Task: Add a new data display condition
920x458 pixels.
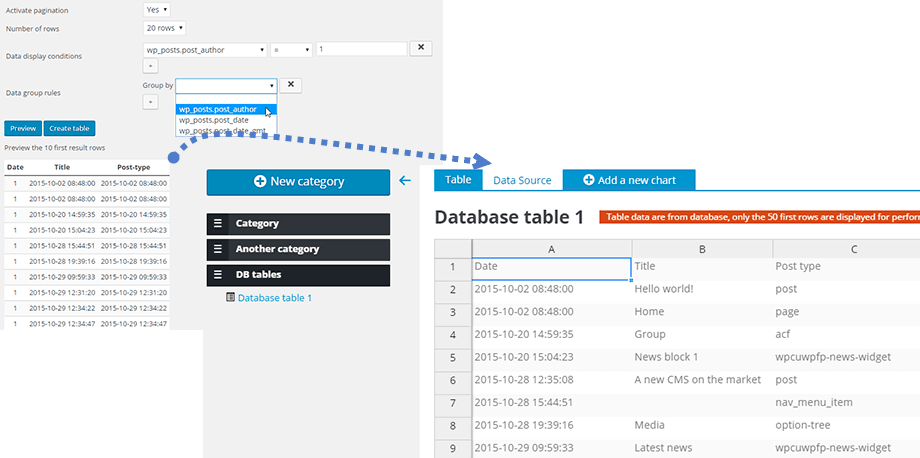Action: click(x=150, y=66)
